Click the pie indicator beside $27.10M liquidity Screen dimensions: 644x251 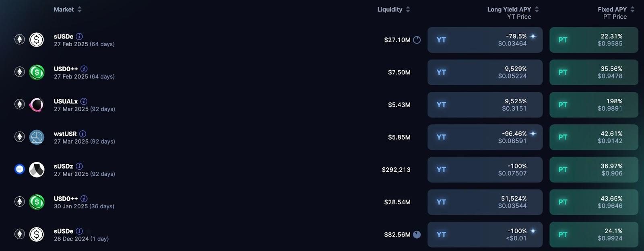417,40
